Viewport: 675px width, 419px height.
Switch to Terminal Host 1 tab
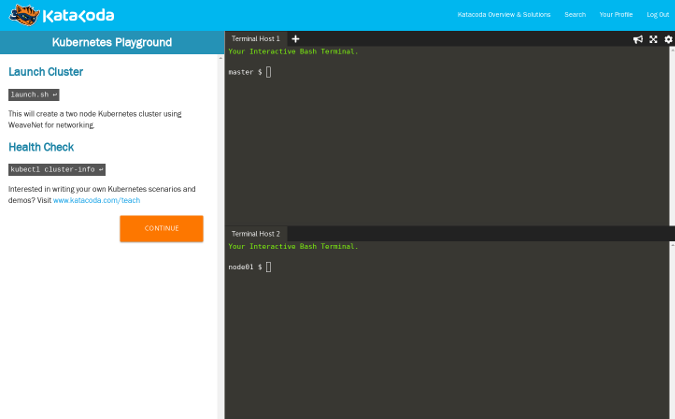[x=256, y=39]
